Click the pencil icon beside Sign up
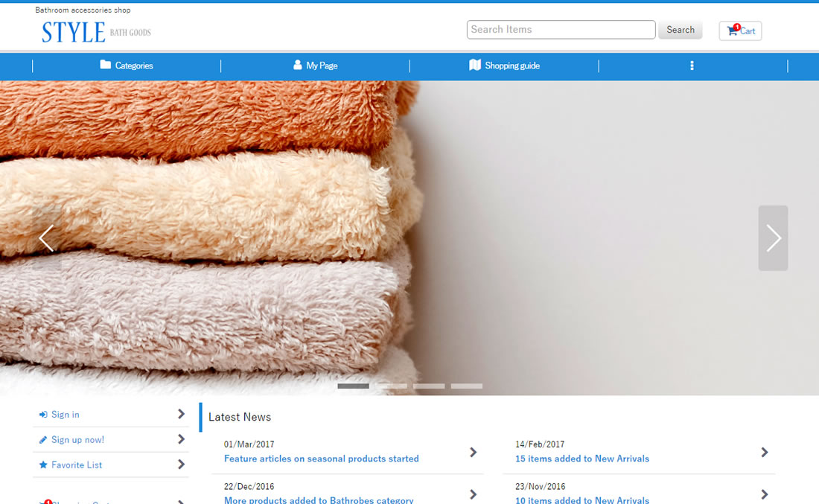 (x=43, y=440)
